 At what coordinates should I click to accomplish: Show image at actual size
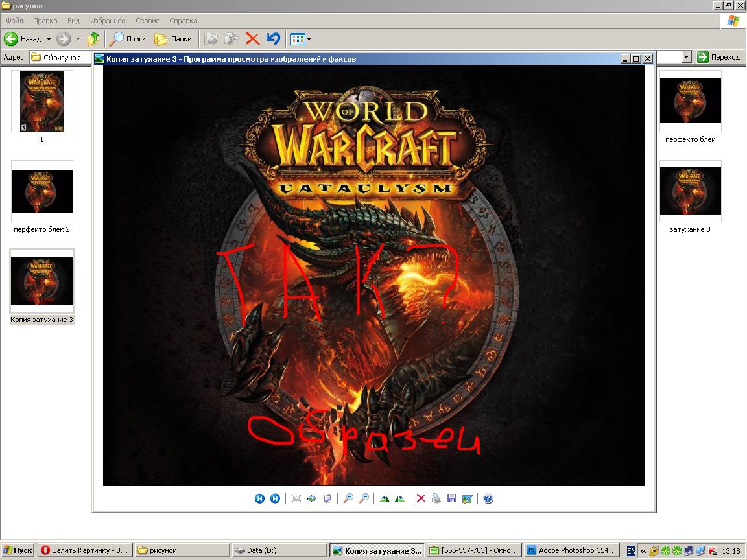(311, 498)
